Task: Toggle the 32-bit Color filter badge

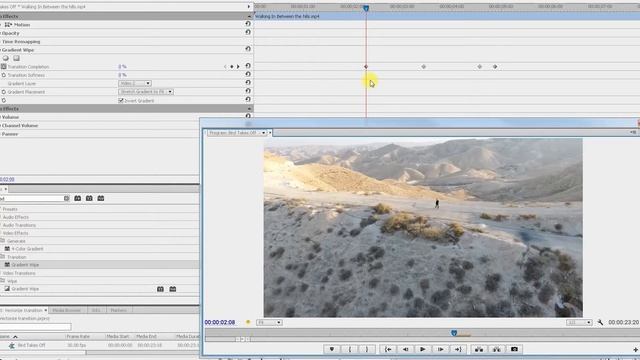Action: pos(89,198)
